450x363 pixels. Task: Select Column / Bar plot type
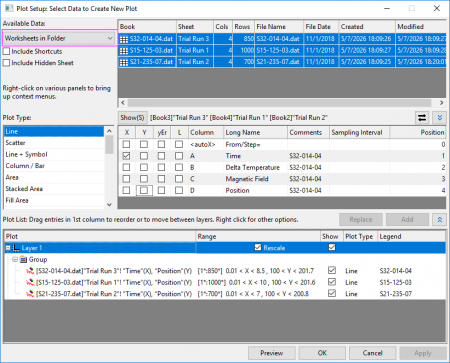(x=54, y=166)
